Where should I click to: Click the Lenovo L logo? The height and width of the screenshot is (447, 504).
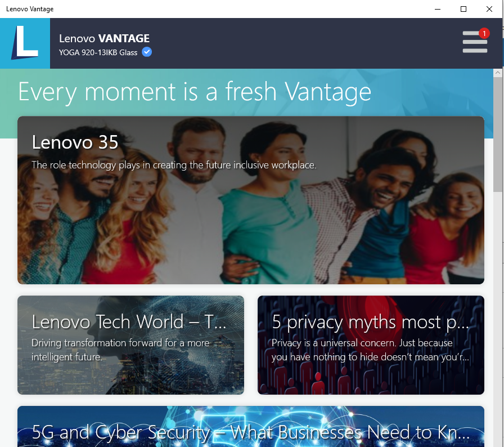point(25,43)
